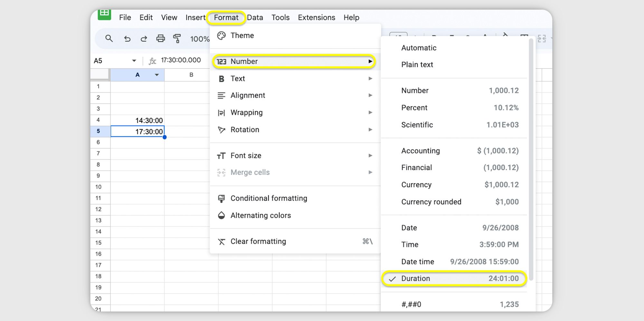Screen dimensions: 644x321
Task: Expand the Text formatting submenu
Action: pyautogui.click(x=238, y=78)
